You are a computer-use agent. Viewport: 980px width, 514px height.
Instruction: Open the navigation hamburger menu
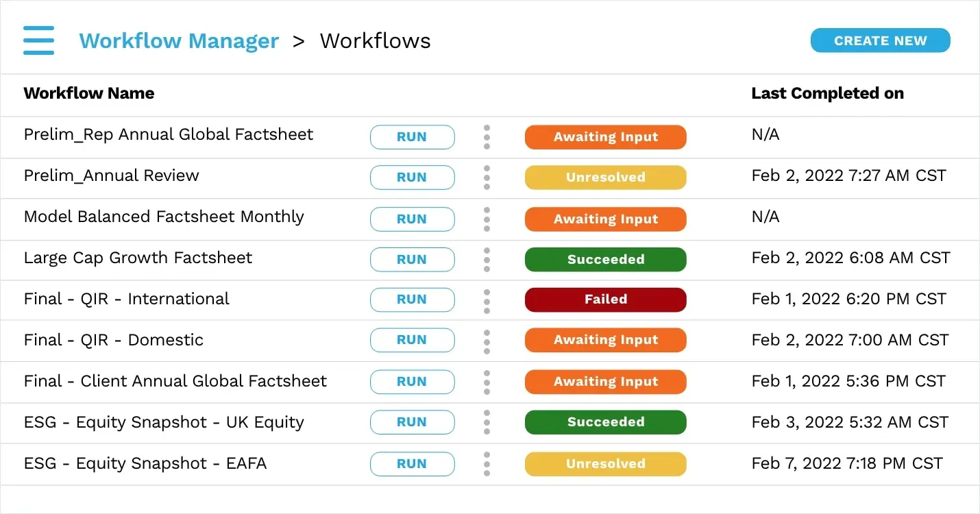coord(38,40)
